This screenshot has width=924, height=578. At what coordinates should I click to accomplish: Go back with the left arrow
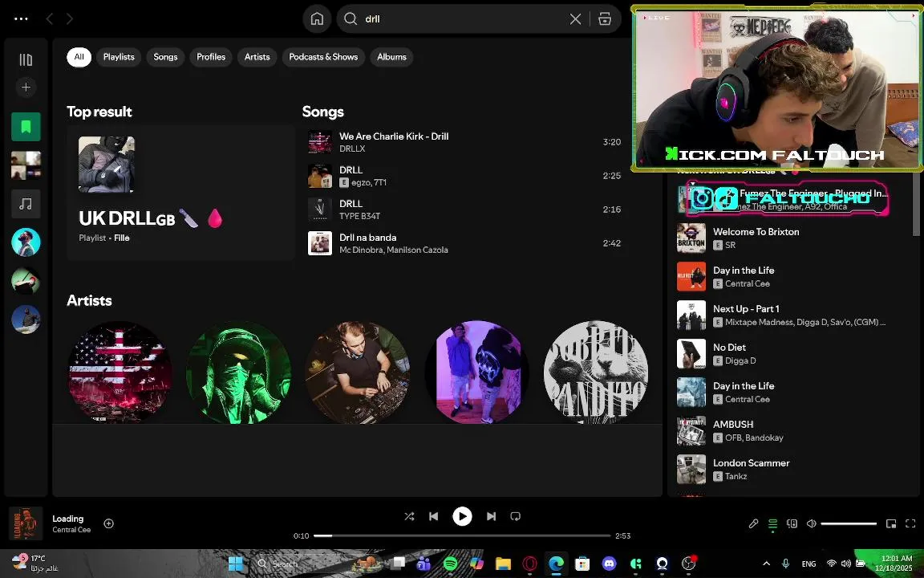coord(50,19)
